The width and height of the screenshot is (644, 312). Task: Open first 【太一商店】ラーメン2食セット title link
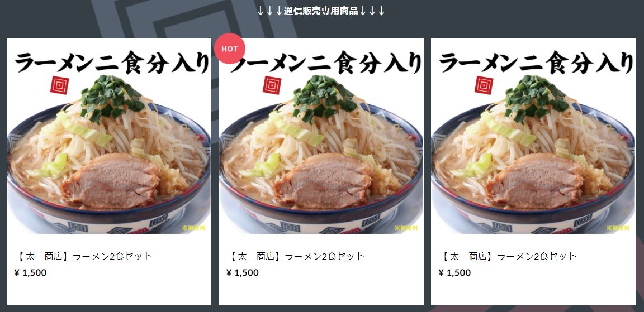tap(83, 257)
